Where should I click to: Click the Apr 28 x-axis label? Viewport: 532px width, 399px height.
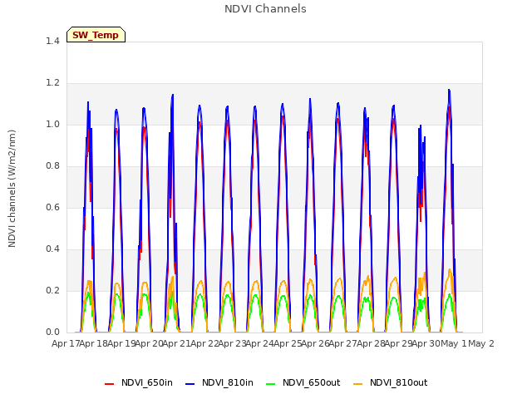371,343
